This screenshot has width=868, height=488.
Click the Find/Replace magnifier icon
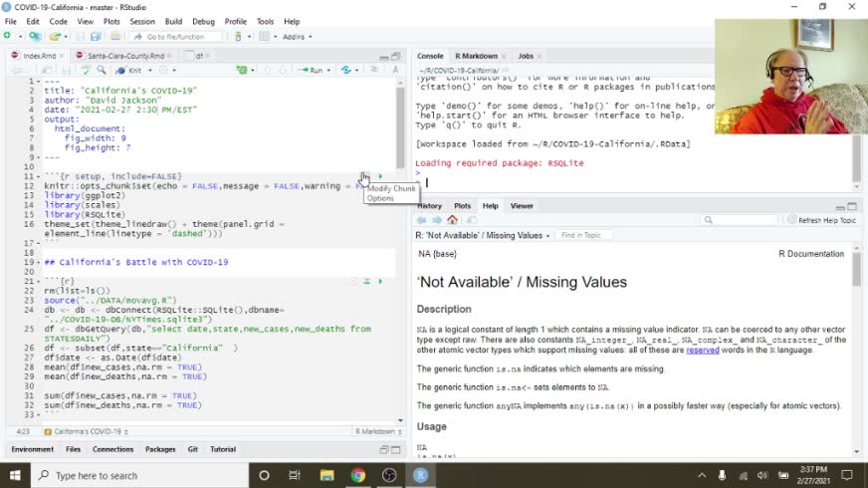102,71
